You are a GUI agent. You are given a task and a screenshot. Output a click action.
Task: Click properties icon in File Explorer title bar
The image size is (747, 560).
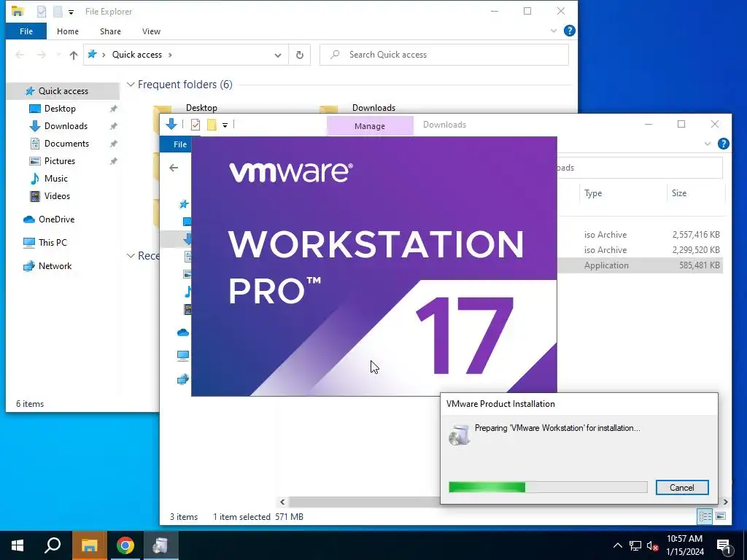coord(42,12)
